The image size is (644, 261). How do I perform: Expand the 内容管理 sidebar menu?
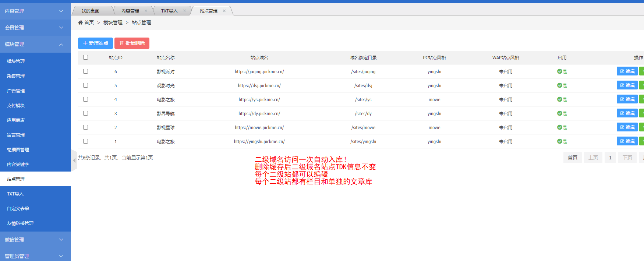coord(34,11)
